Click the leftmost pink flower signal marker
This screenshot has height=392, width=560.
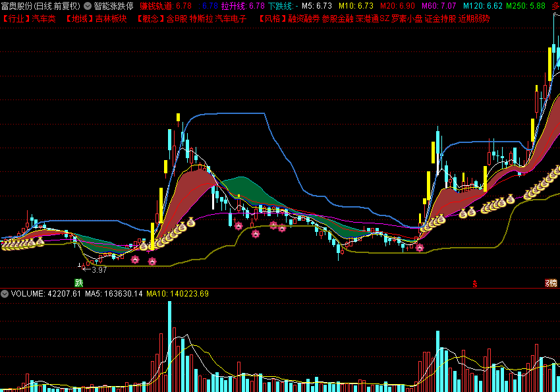[x=135, y=260]
